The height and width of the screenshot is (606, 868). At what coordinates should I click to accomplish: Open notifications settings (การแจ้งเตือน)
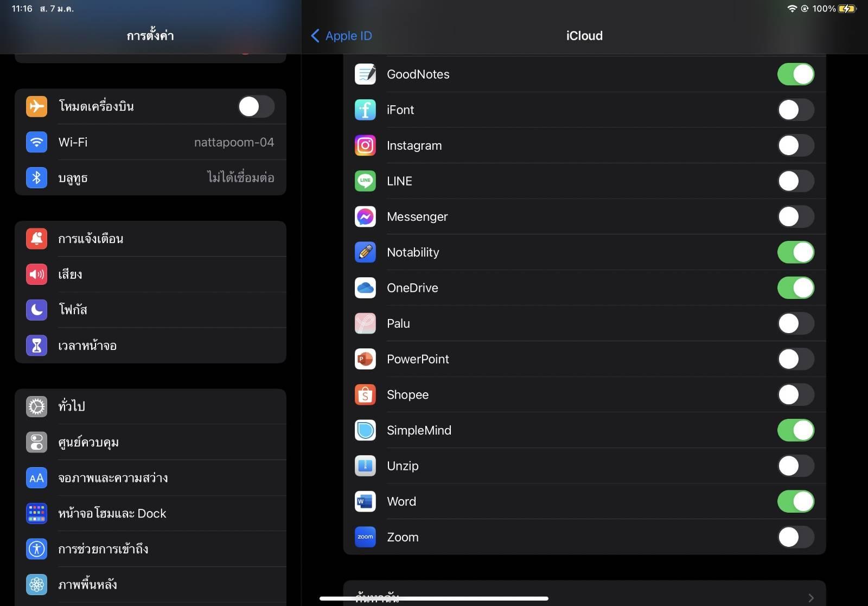tap(150, 239)
